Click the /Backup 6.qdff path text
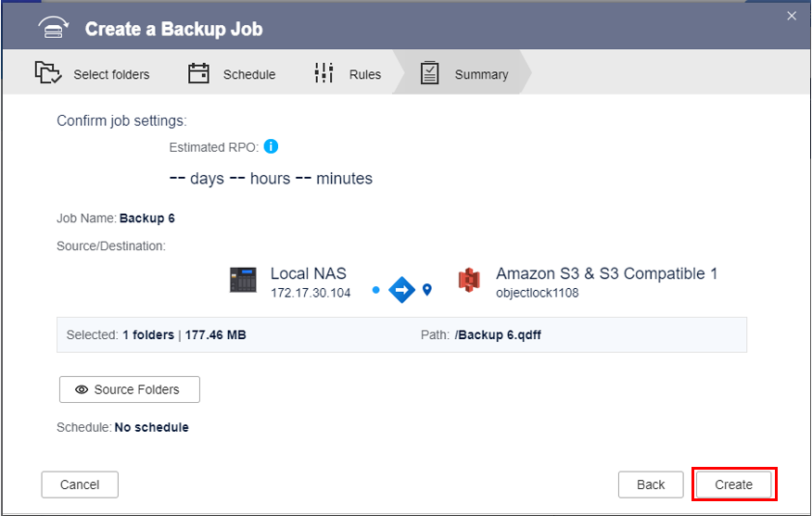 coord(498,334)
